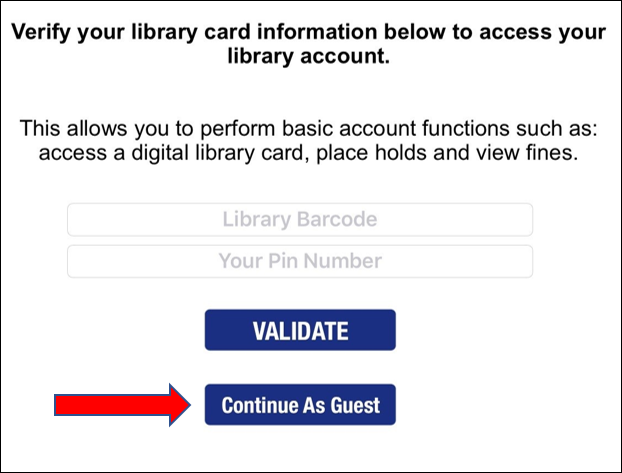Proceed without logging in as guest
The height and width of the screenshot is (473, 622).
point(300,405)
